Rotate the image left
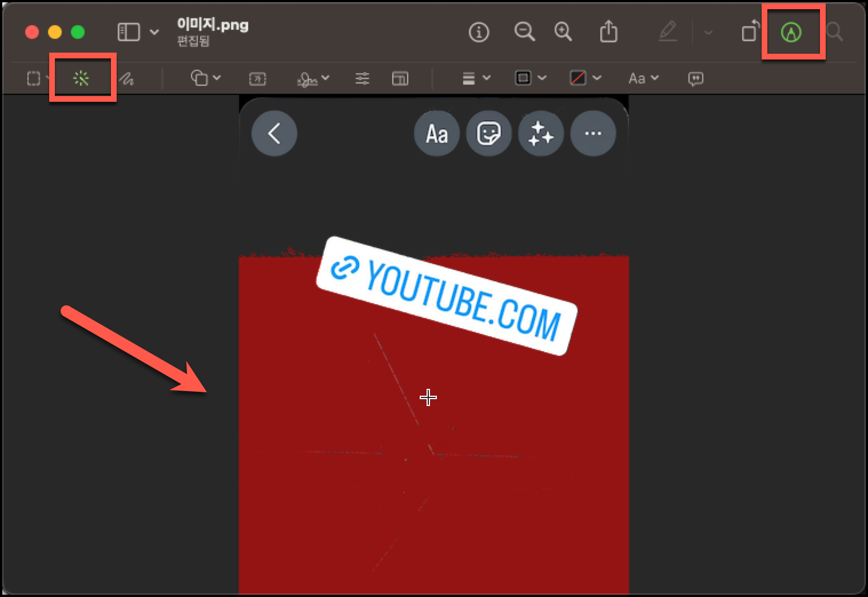Image resolution: width=868 pixels, height=597 pixels. pyautogui.click(x=751, y=31)
